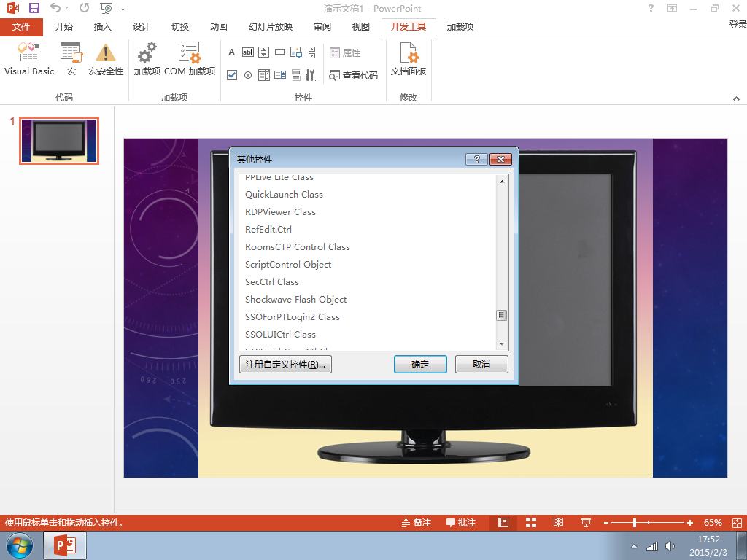The image size is (747, 560).
Task: Switch to the Home (开始) tab
Action: (64, 27)
